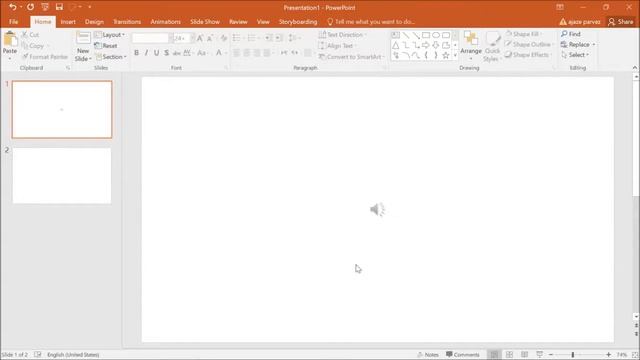640x360 pixels.
Task: Select Format Painter
Action: pyautogui.click(x=45, y=57)
